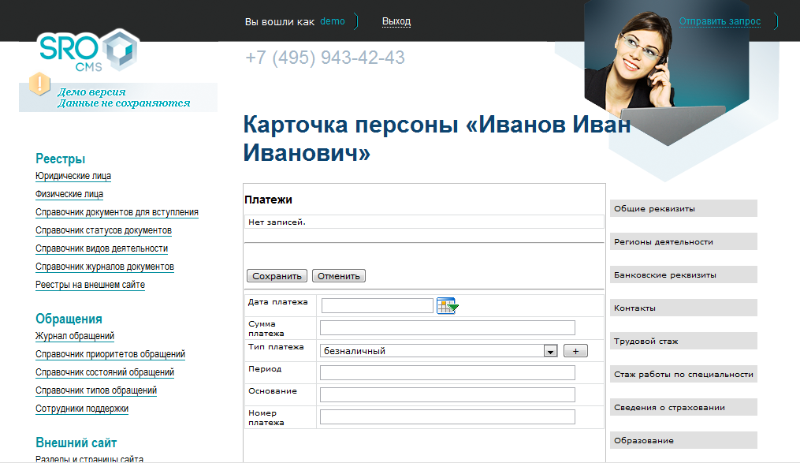Open the Общие реквизиты tab
The image size is (800, 463).
tap(683, 208)
